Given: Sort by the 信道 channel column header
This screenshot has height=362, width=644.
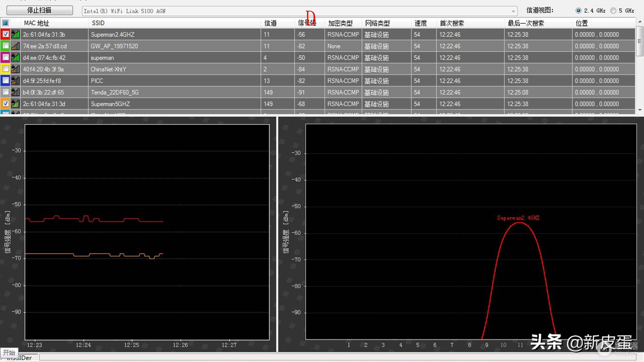Looking at the screenshot, I should coord(277,23).
